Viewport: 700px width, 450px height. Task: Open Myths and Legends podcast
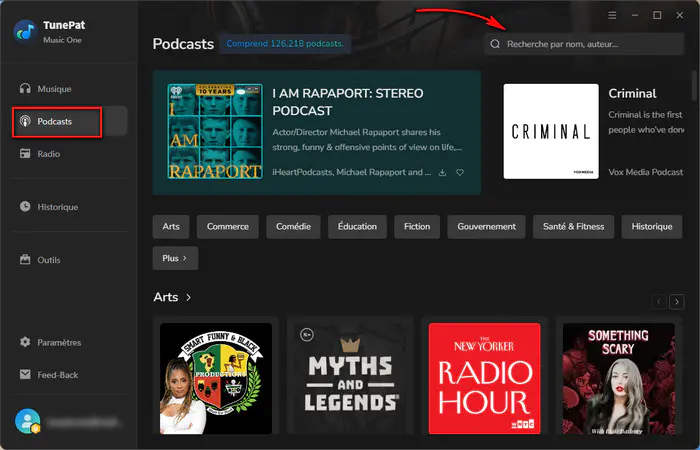point(350,379)
